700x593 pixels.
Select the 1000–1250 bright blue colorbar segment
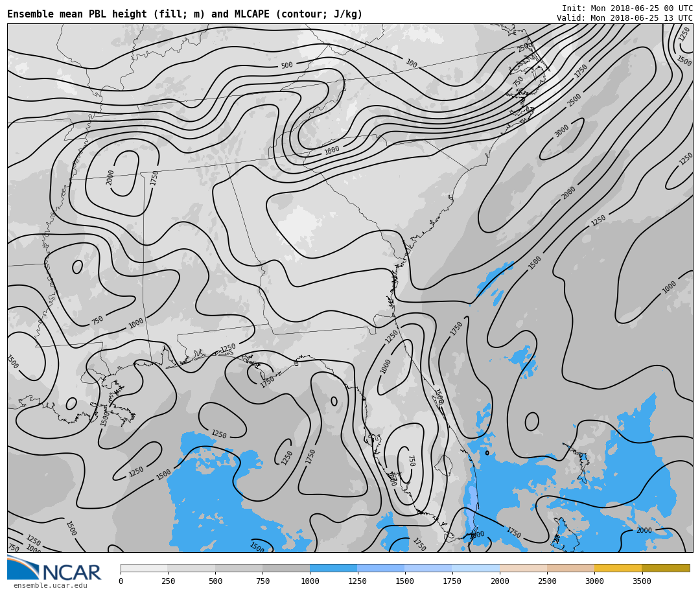pyautogui.click(x=334, y=568)
